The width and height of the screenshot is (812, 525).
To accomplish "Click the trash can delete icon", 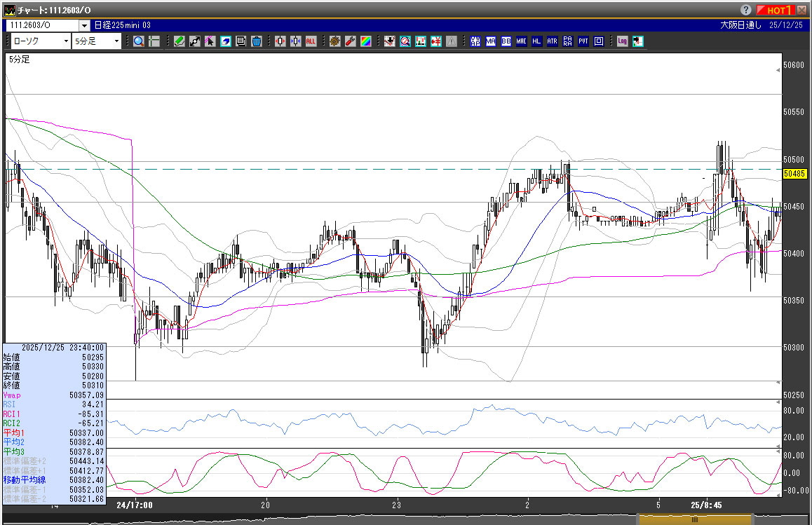I will (257, 41).
